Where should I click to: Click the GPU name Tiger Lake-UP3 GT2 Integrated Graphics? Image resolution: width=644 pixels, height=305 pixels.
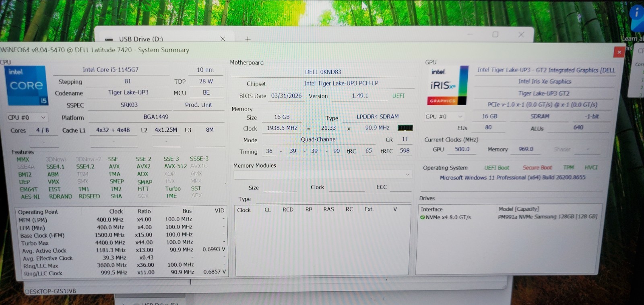[x=546, y=70]
